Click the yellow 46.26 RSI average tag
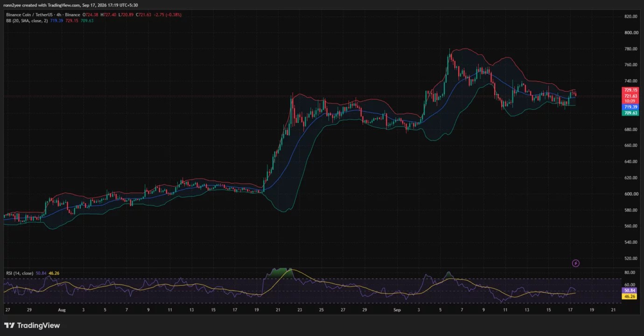Image resolution: width=644 pixels, height=336 pixels. pyautogui.click(x=630, y=296)
